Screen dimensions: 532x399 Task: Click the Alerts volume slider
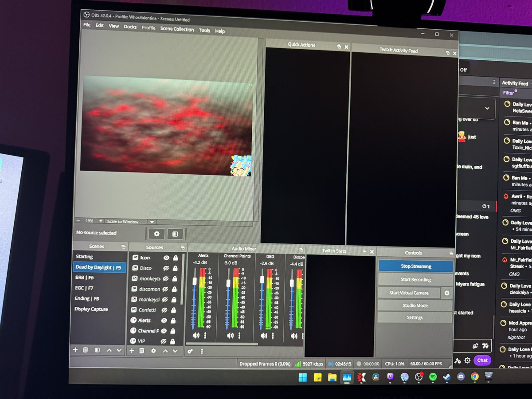[195, 298]
